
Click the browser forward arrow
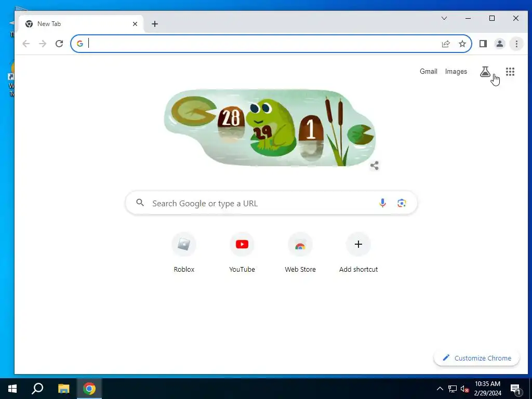tap(43, 44)
